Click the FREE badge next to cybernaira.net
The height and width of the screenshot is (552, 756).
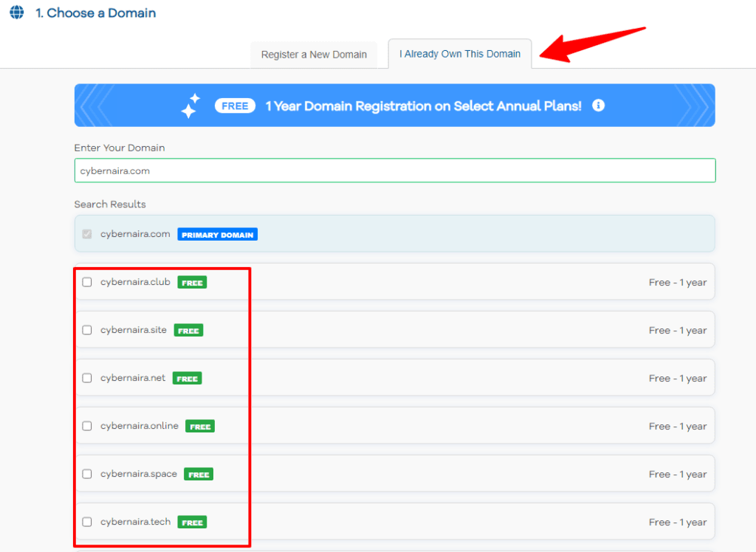point(187,378)
